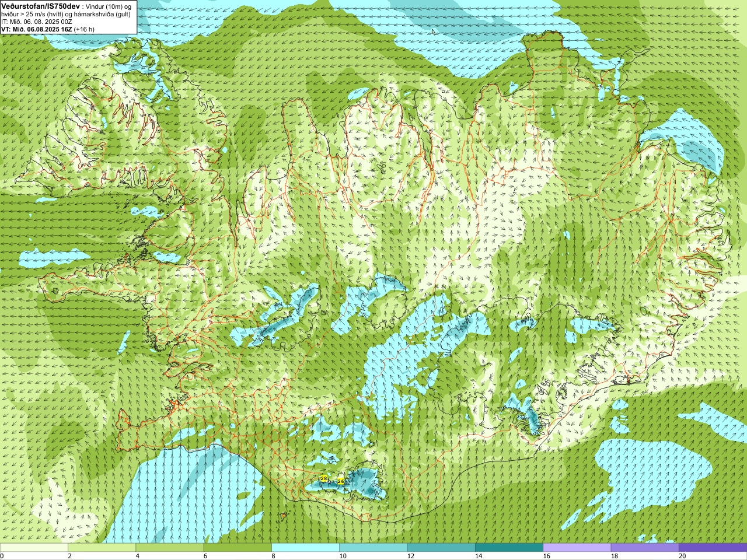Select the 6–8 m/s dark green swatch

(x=238, y=548)
